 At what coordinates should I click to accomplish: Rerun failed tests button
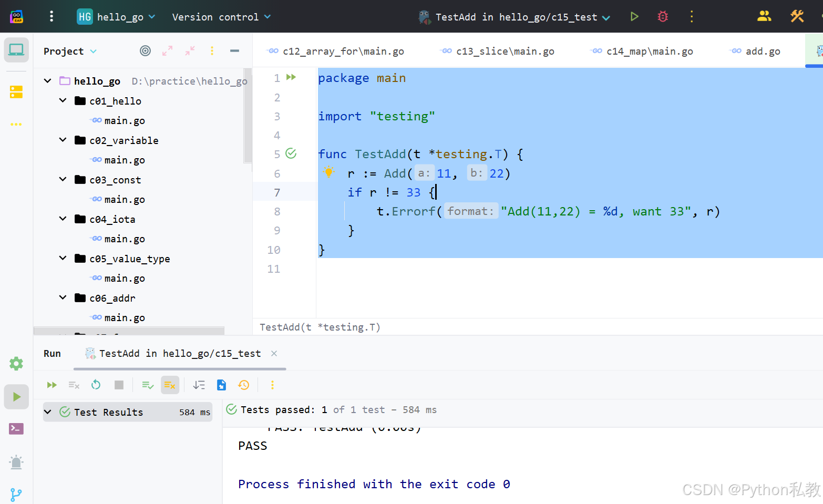[74, 385]
